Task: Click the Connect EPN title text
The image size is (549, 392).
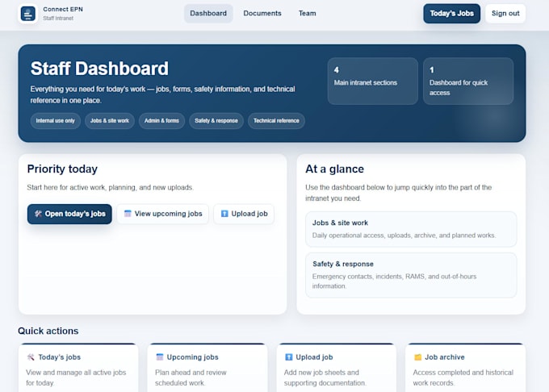Action: point(63,10)
